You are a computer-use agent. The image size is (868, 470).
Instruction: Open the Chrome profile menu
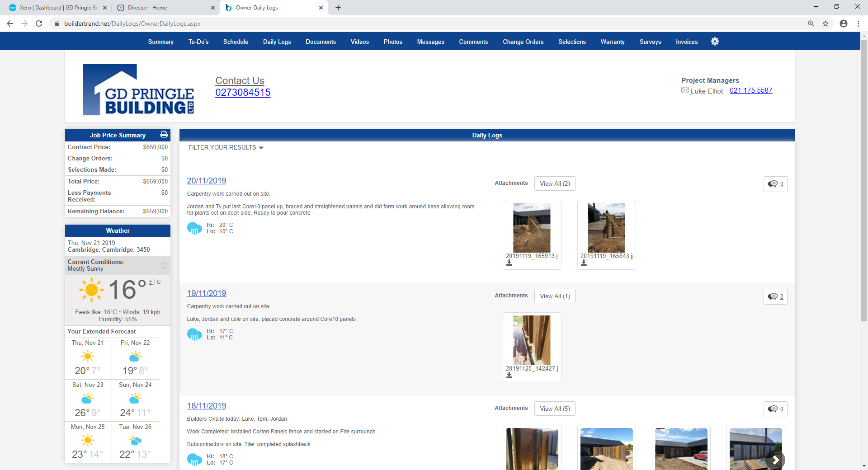844,23
